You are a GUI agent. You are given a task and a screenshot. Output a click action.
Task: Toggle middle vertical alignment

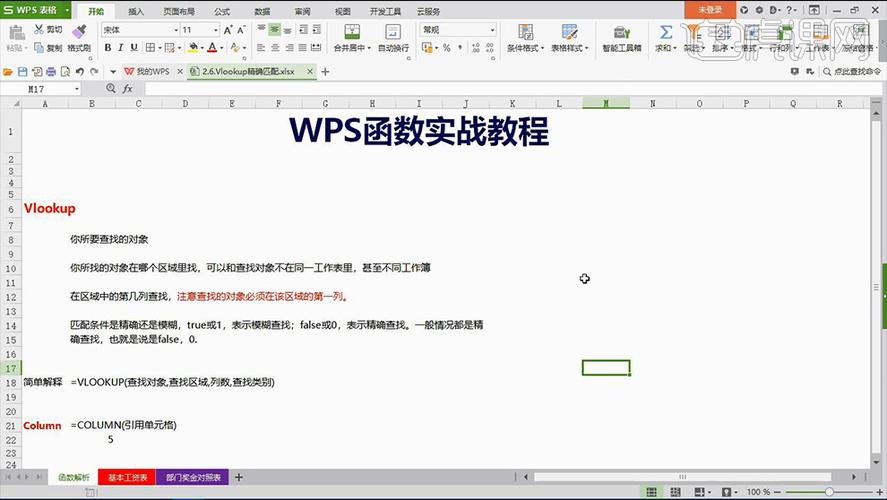click(274, 29)
